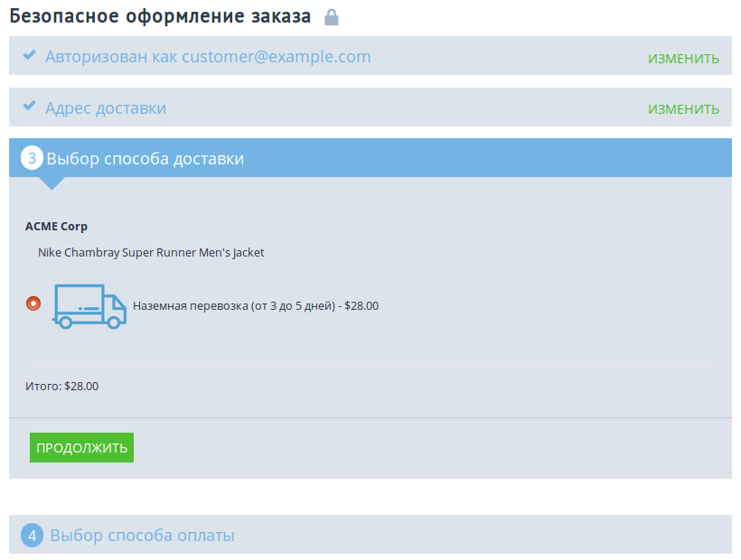Viewport: 741px width, 560px height.
Task: Click the step 3 number badge
Action: [x=33, y=157]
